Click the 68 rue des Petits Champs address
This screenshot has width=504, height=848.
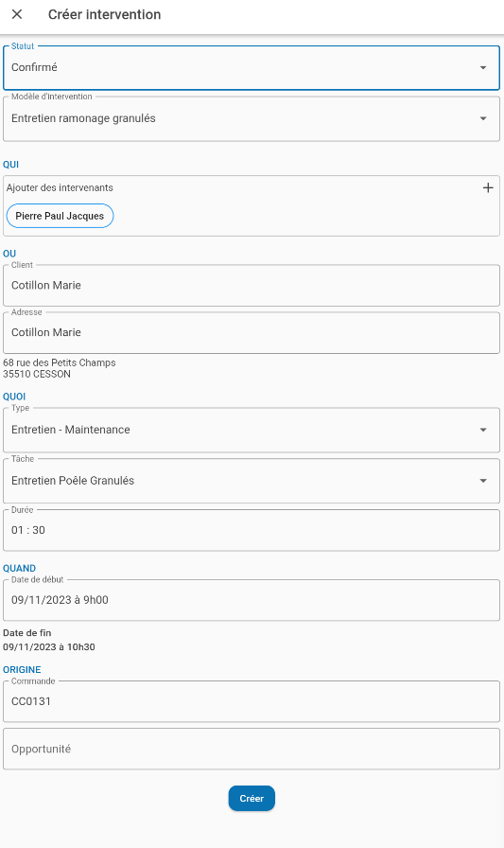60,362
